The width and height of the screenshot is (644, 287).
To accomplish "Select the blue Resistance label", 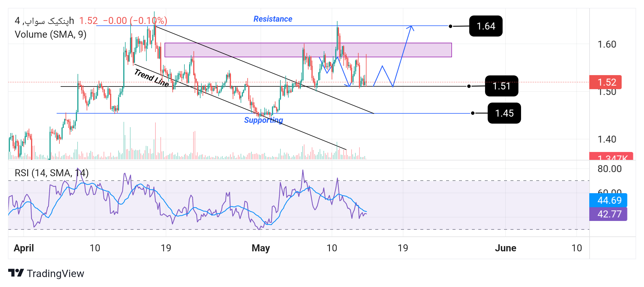I will click(273, 19).
